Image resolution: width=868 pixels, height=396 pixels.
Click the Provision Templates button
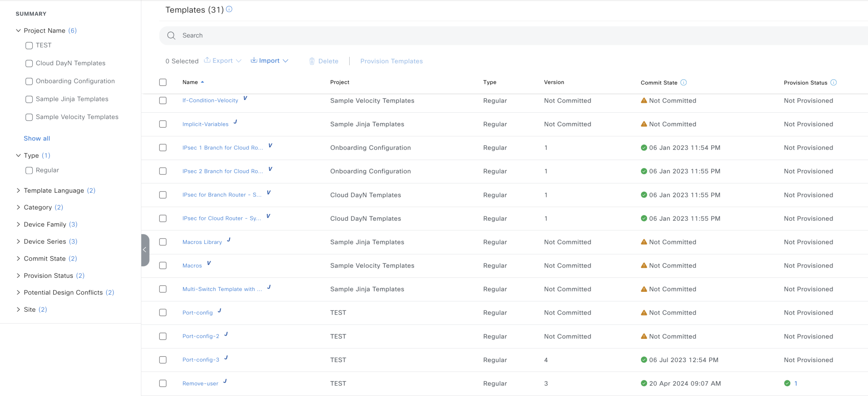[x=392, y=61]
